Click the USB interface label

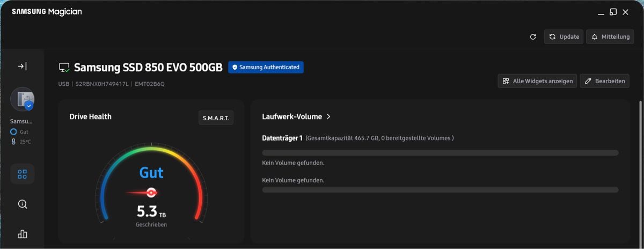[x=64, y=84]
